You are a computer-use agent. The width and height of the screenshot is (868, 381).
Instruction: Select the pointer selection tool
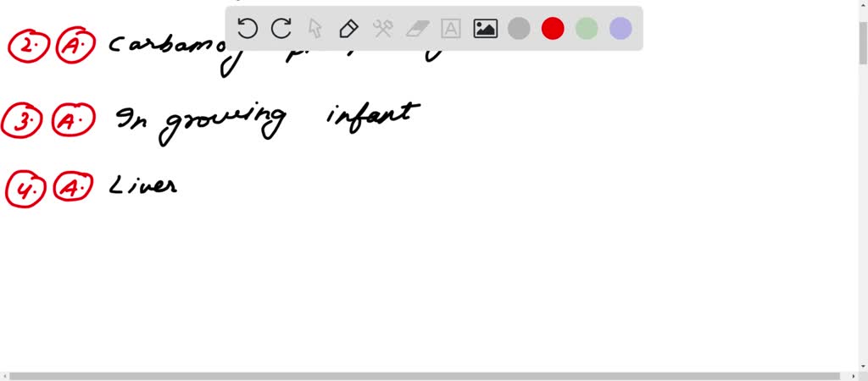tap(315, 28)
